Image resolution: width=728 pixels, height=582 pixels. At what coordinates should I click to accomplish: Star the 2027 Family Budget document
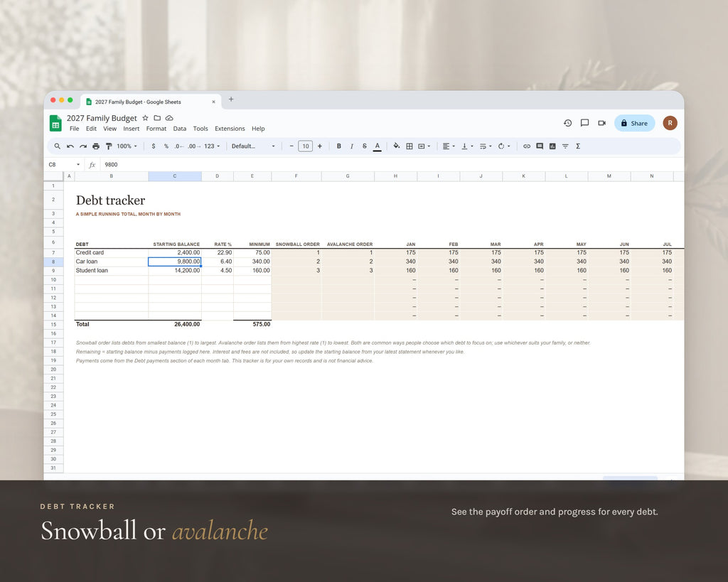click(145, 118)
